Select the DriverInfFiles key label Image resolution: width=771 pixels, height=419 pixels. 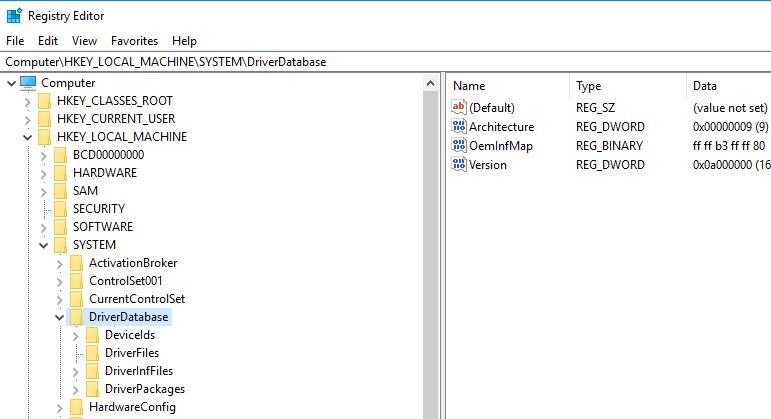pyautogui.click(x=139, y=371)
